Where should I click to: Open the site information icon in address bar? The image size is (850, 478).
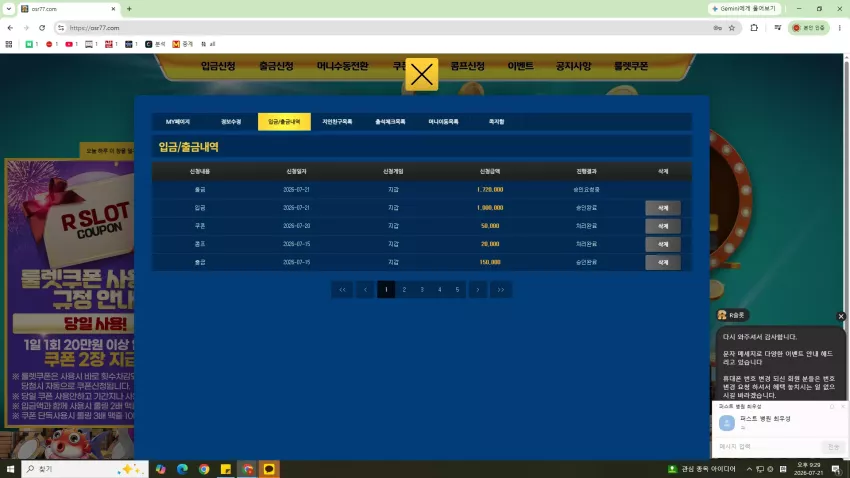(x=61, y=28)
